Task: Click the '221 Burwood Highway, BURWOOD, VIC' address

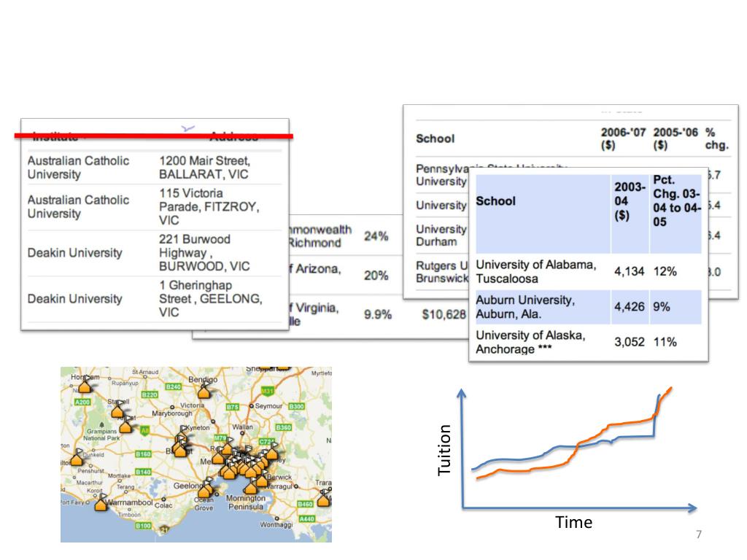Action: click(x=204, y=253)
